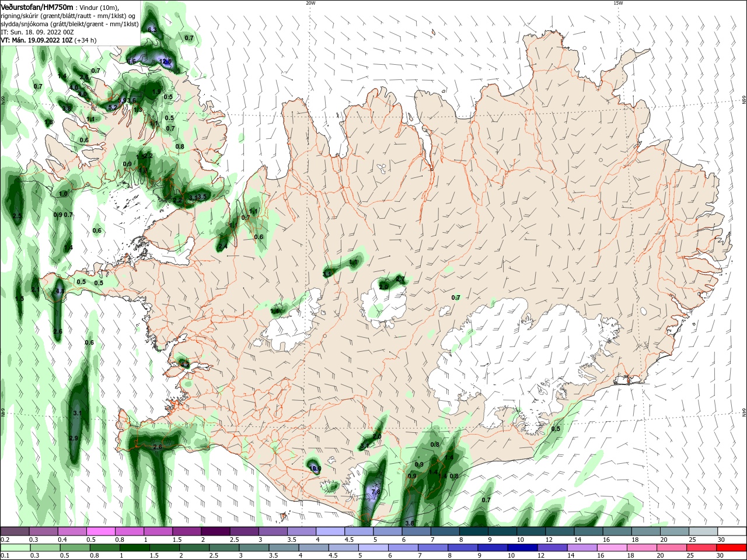Select the light gray 25 to 30 snow swatch
The width and height of the screenshot is (747, 560).
click(702, 531)
